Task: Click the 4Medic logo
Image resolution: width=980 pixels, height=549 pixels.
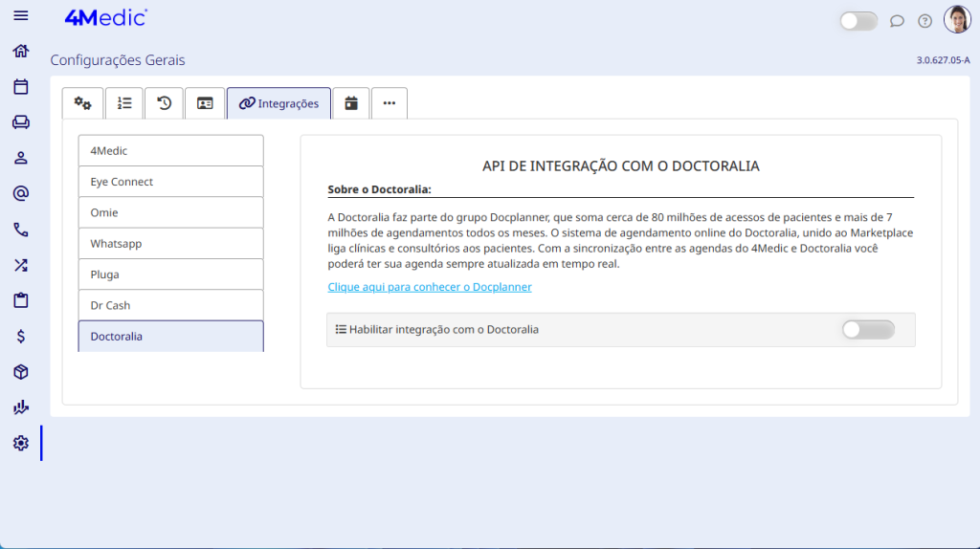Action: [x=105, y=17]
